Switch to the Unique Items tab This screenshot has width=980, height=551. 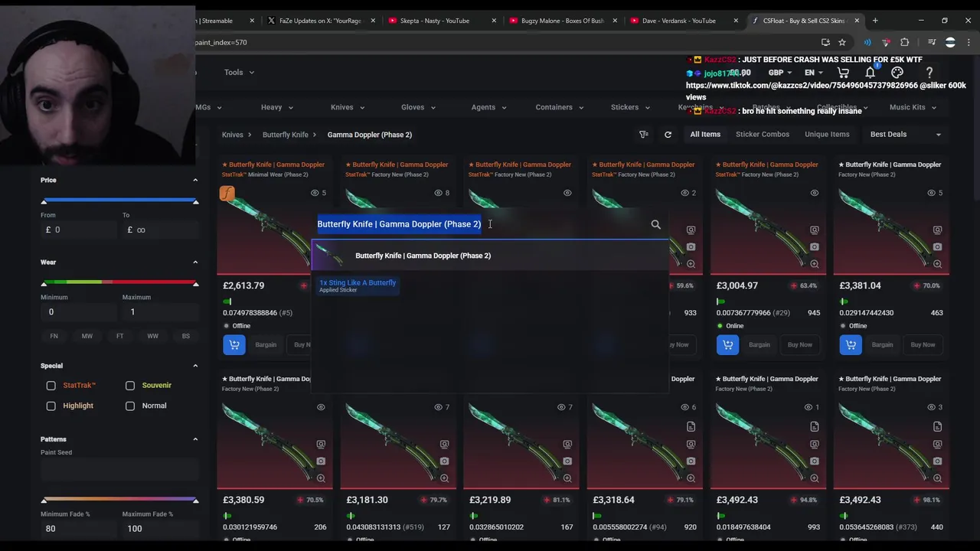pos(827,135)
